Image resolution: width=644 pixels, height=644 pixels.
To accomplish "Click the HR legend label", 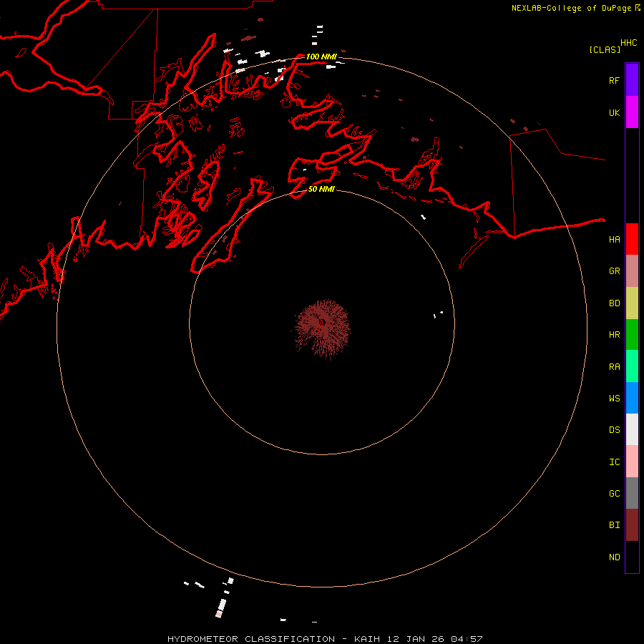I will pos(614,335).
